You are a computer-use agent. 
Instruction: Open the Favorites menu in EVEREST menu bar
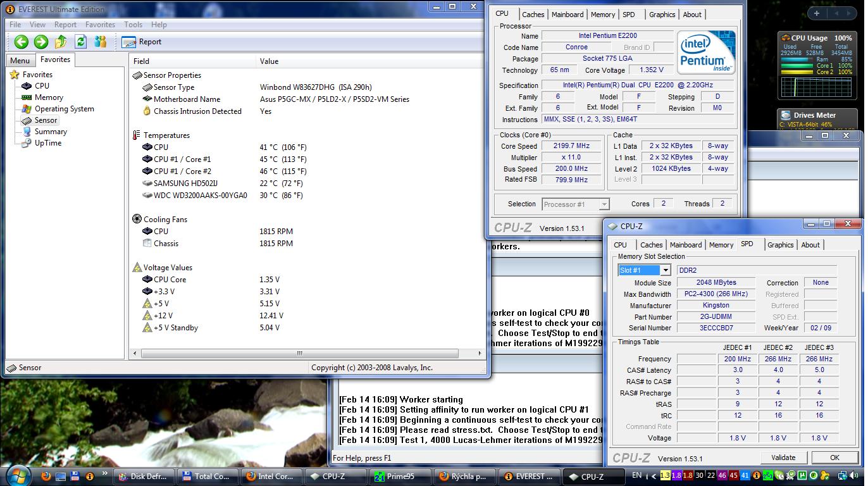pyautogui.click(x=100, y=25)
